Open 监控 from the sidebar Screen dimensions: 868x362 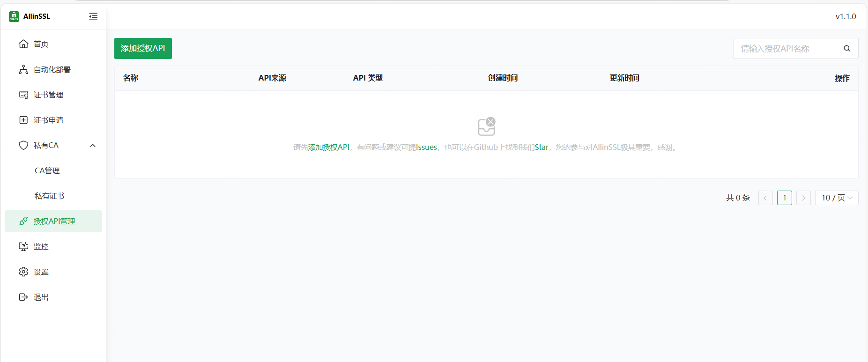click(x=53, y=246)
